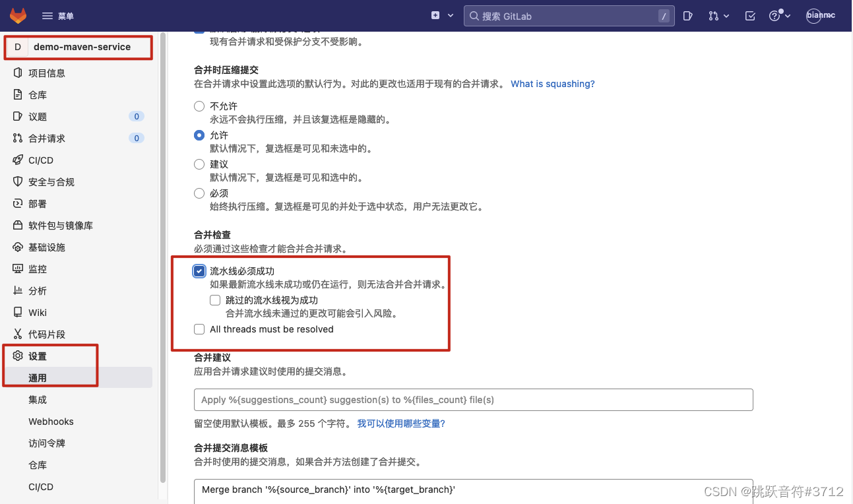The height and width of the screenshot is (504, 853).
Task: Click the GitLab fox logo
Action: coord(18,15)
